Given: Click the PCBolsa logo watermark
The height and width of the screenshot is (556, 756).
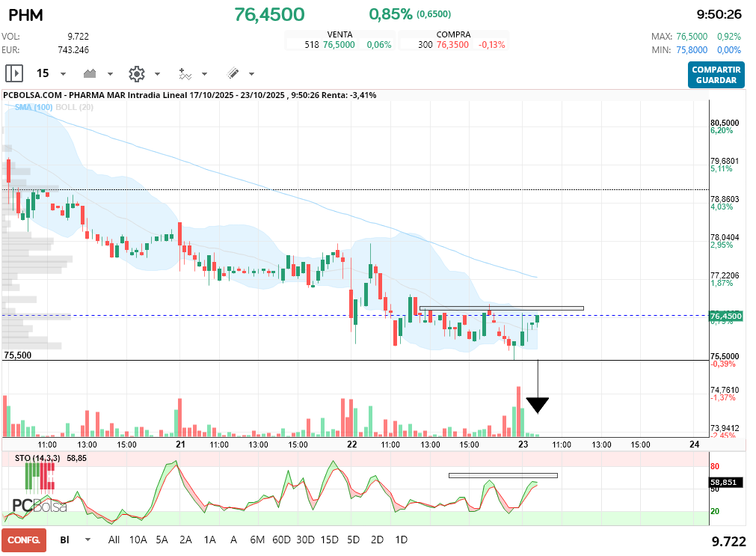Looking at the screenshot, I should [x=40, y=505].
